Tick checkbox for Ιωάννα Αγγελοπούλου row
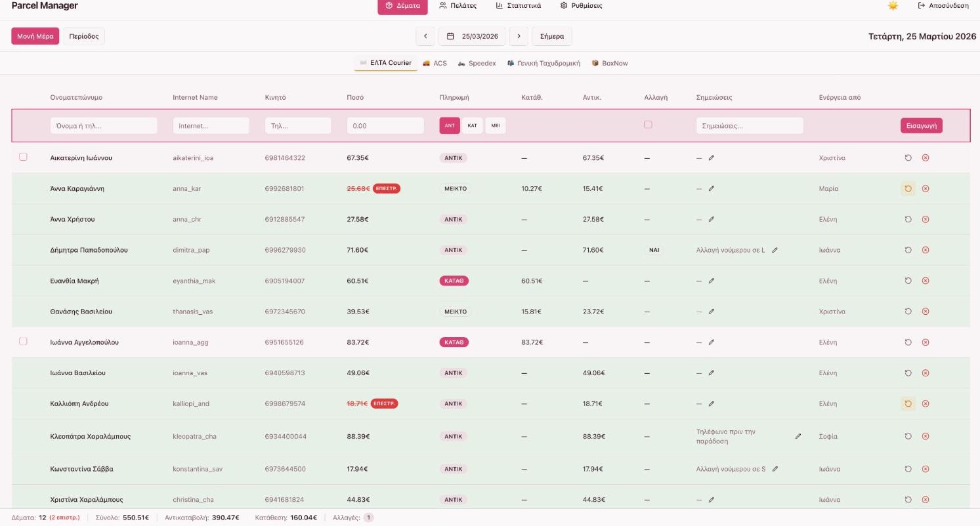Image resolution: width=980 pixels, height=526 pixels. (x=23, y=341)
